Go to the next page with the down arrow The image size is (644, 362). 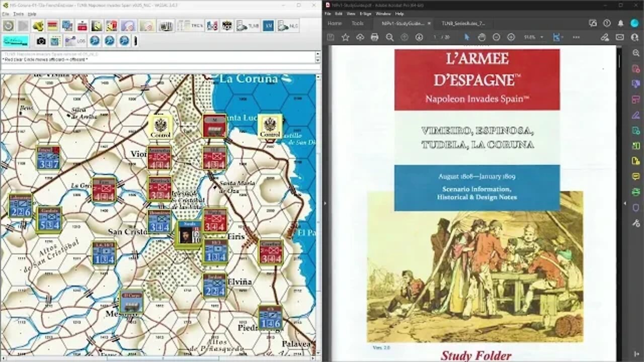(419, 37)
